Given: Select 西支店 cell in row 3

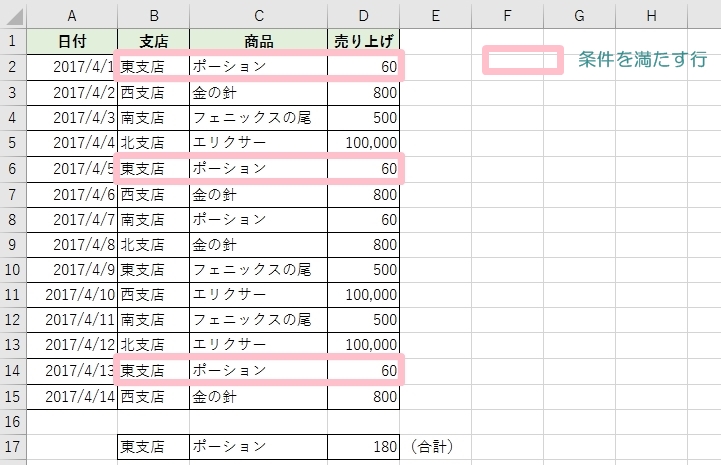Looking at the screenshot, I should click(x=154, y=93).
